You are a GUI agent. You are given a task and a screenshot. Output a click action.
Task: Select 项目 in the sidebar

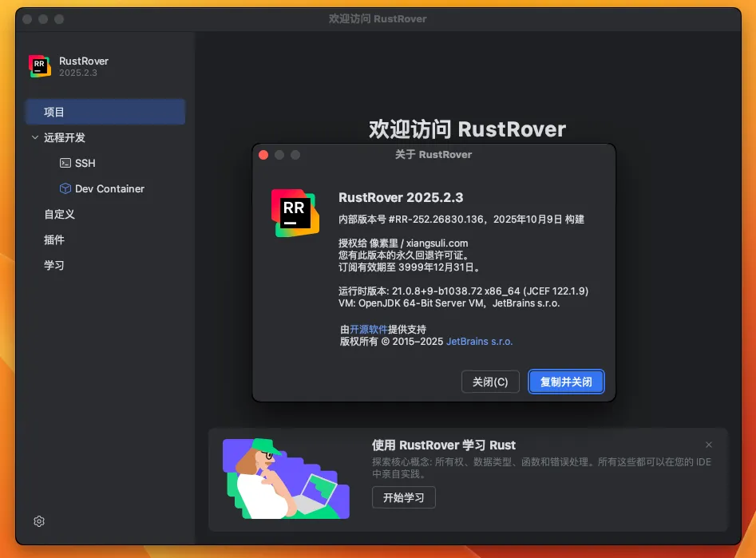click(54, 112)
